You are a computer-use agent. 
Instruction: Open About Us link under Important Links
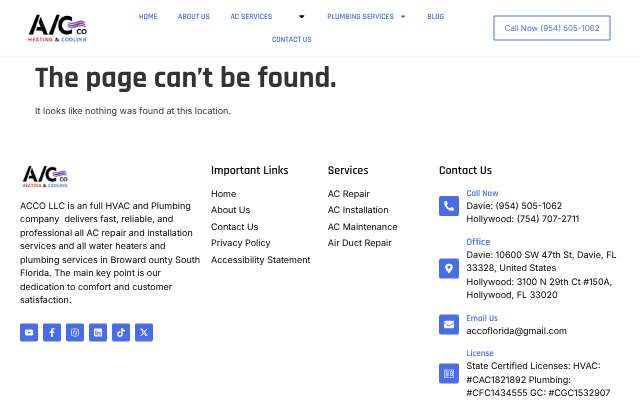tap(230, 210)
